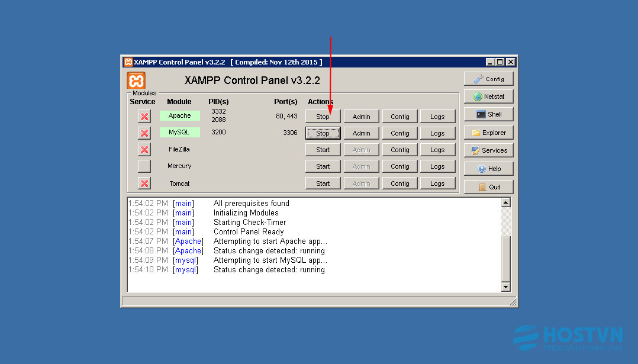The width and height of the screenshot is (638, 364).
Task: Click the scroll down arrow in log
Action: coord(506,287)
